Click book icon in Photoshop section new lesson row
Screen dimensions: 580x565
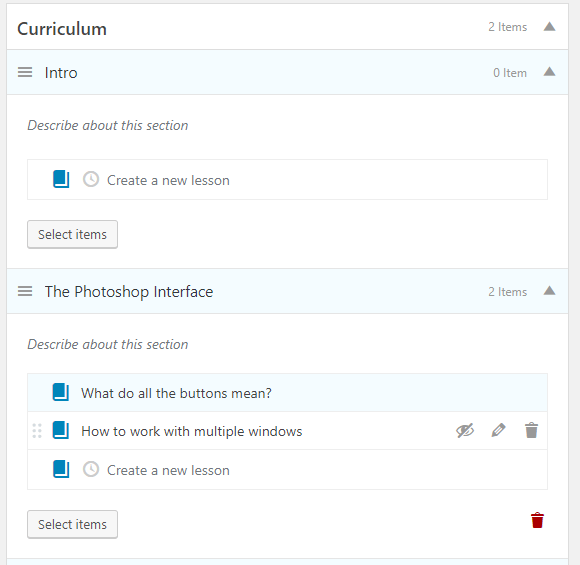pos(61,470)
